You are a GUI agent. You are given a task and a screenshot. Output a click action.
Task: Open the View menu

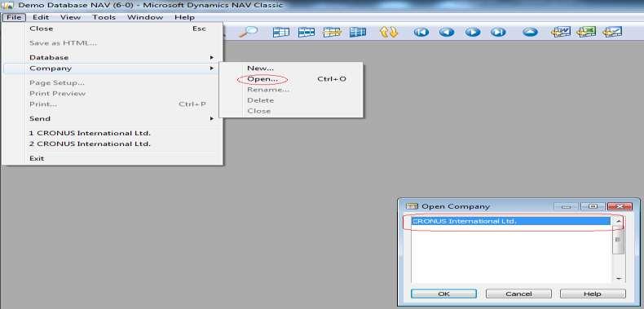[x=70, y=17]
